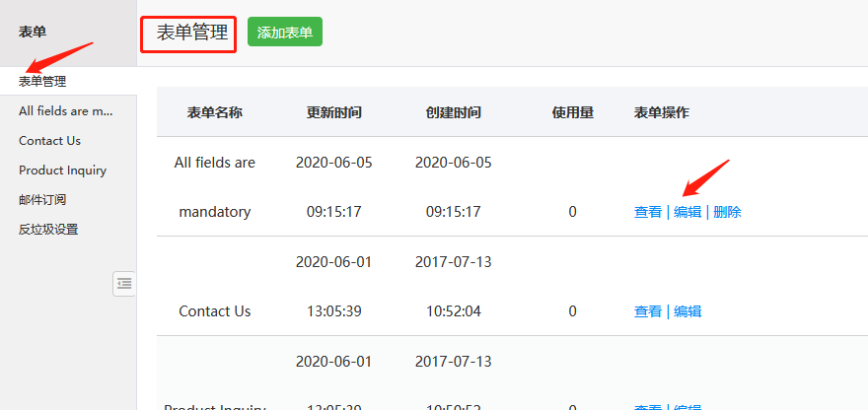Screen dimensions: 868x410
Task: Open Contact Us in the left sidebar
Action: pos(49,141)
